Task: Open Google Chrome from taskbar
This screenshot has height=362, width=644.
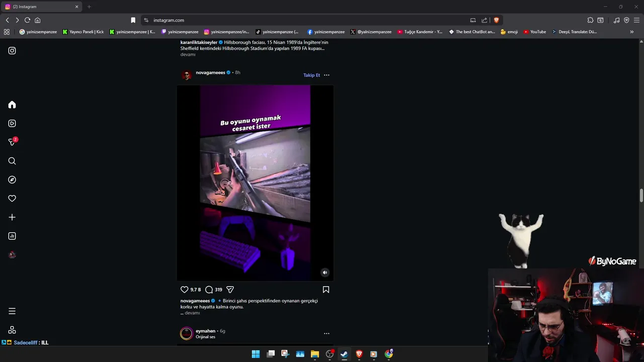Action: [x=389, y=354]
